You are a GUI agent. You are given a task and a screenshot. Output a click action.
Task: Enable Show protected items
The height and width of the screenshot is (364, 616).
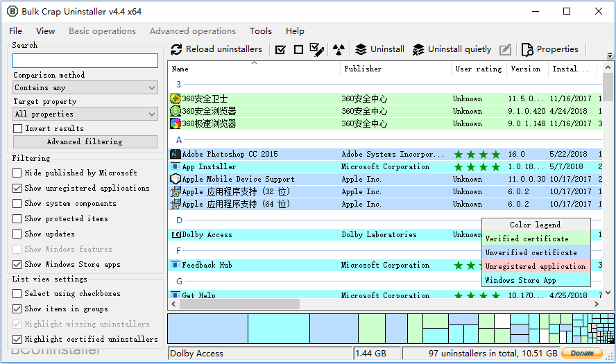17,218
